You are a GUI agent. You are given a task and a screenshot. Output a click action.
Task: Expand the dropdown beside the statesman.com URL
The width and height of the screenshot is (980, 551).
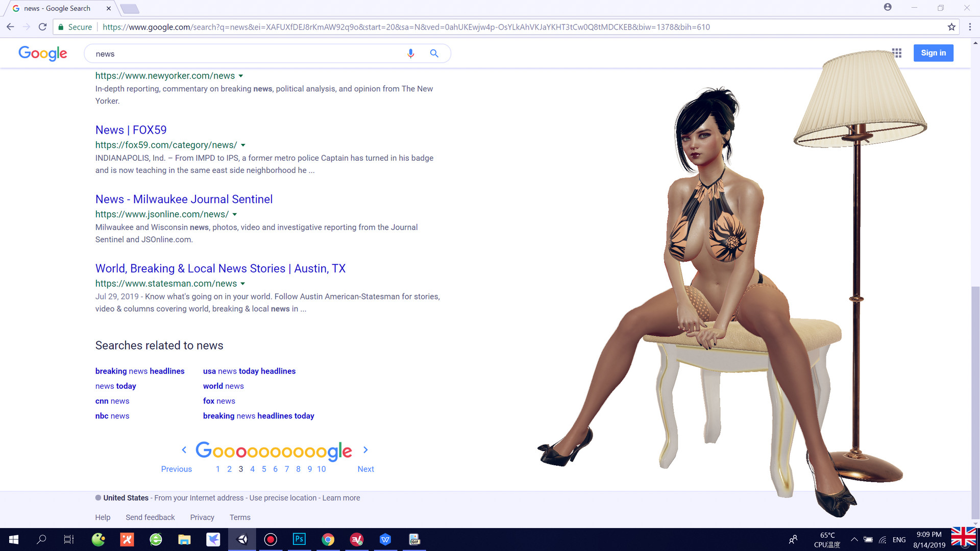(243, 284)
